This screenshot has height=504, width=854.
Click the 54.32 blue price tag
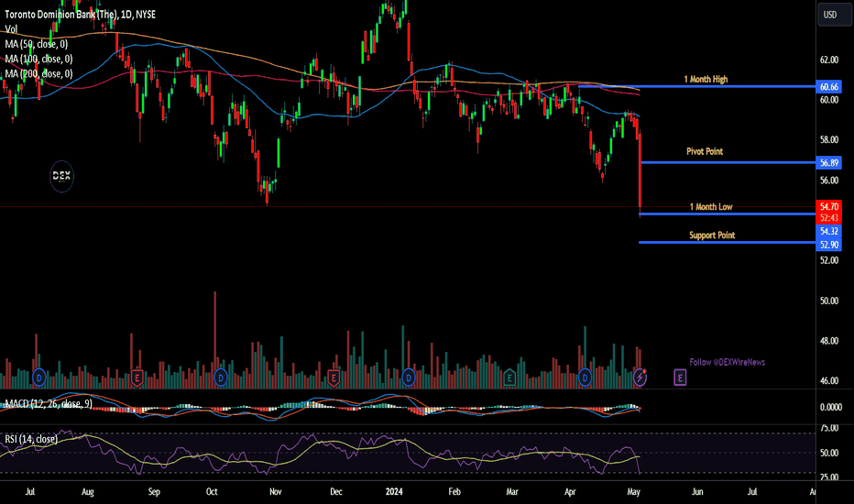click(x=829, y=232)
